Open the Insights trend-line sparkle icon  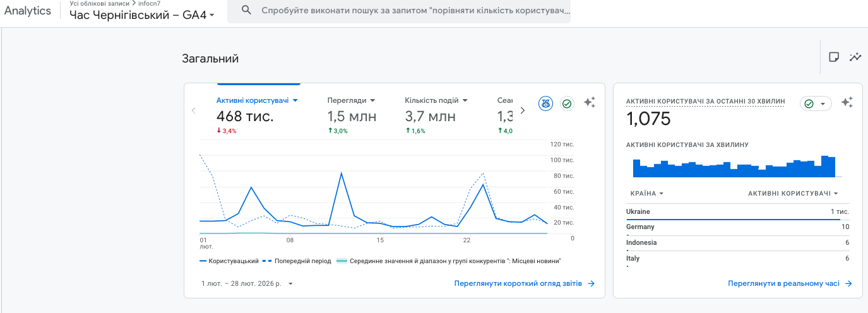tap(855, 57)
